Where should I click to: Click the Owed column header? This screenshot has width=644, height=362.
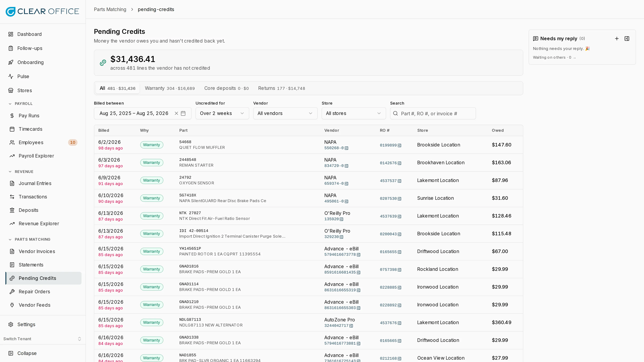click(x=497, y=130)
